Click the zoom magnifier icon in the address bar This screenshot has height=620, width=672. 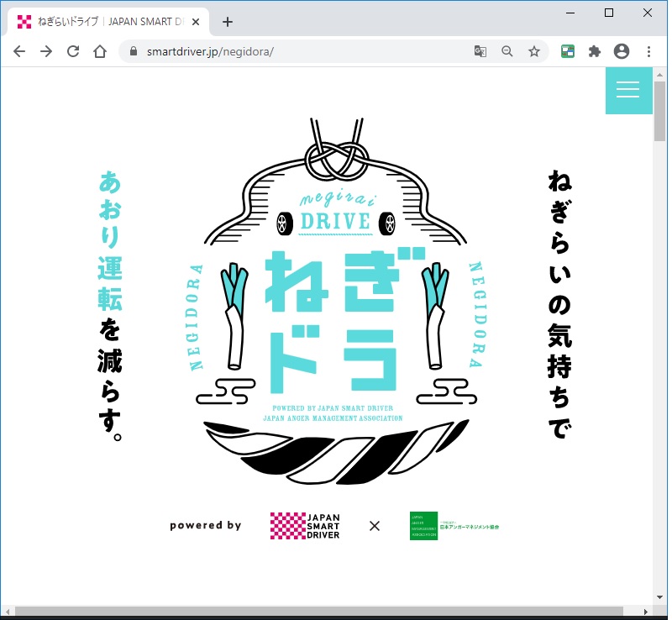(507, 51)
